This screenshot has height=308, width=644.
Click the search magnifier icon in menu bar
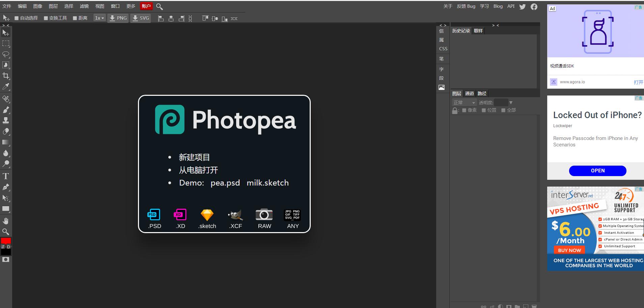click(x=160, y=6)
